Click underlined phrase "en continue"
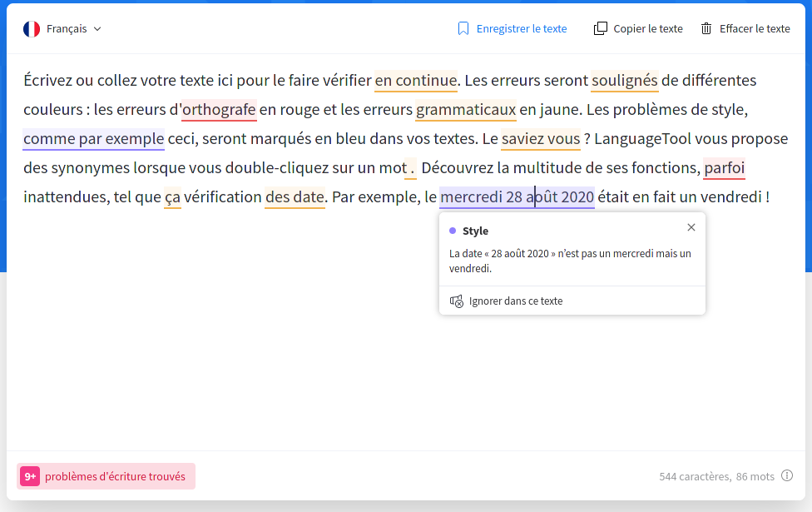812x512 pixels. pyautogui.click(x=416, y=80)
